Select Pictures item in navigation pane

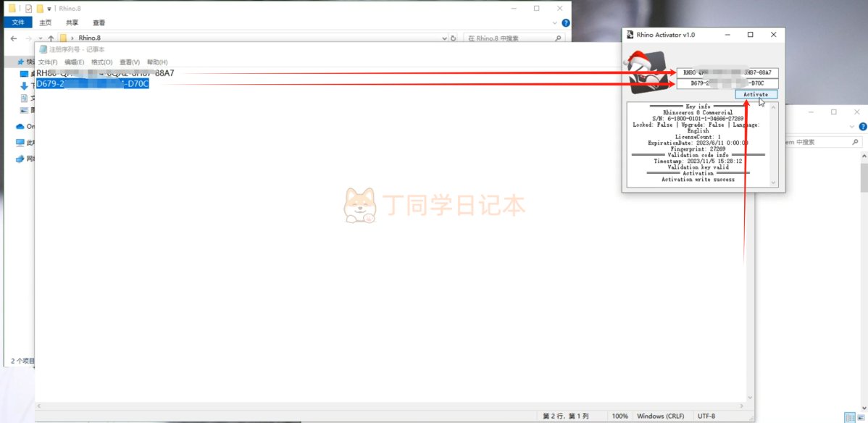(26, 110)
